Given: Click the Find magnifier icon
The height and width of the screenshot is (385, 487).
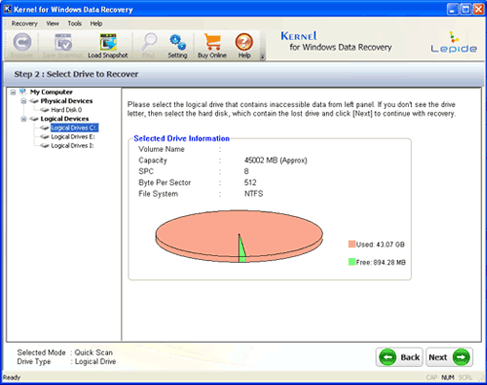Looking at the screenshot, I should (148, 42).
